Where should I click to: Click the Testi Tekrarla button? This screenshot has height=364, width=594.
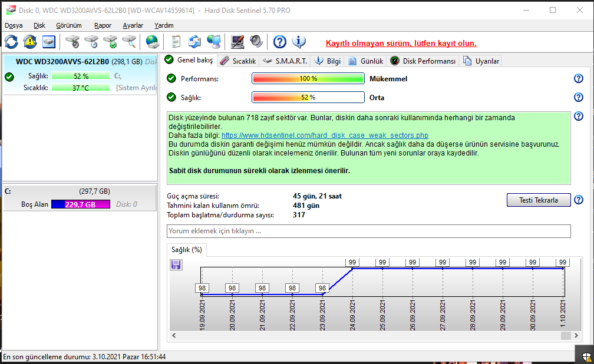pyautogui.click(x=539, y=200)
